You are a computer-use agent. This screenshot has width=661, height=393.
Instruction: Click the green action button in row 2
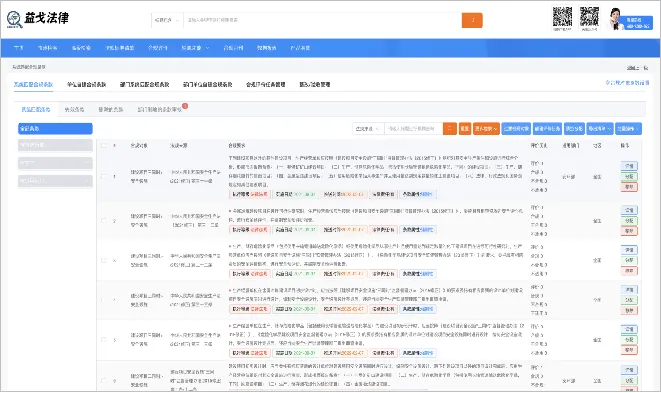(x=629, y=221)
